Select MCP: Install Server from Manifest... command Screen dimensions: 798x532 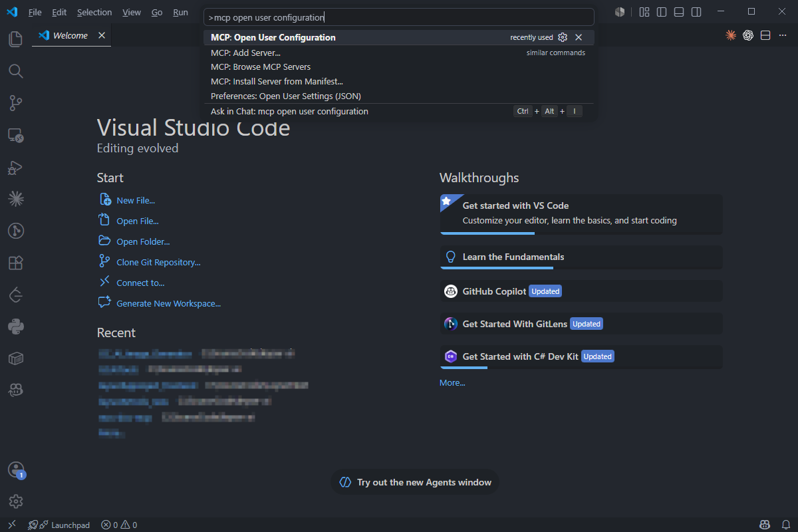(x=399, y=82)
